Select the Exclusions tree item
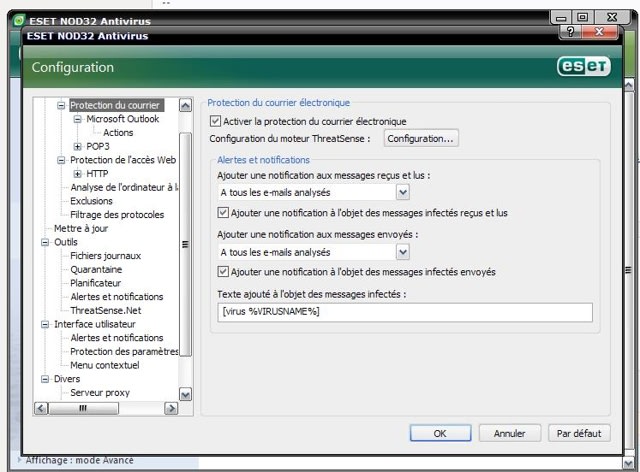 [91, 201]
